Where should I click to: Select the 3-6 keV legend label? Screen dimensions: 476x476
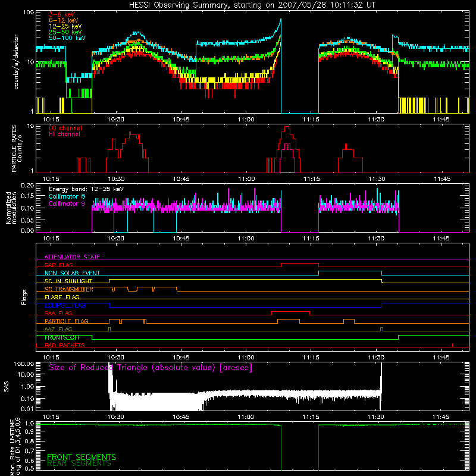(61, 14)
